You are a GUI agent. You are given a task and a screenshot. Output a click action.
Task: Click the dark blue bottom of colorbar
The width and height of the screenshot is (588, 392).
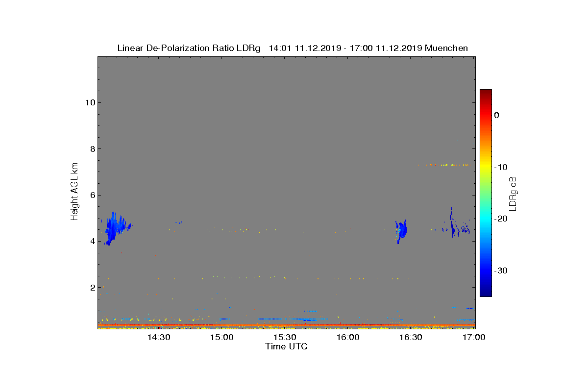[486, 292]
